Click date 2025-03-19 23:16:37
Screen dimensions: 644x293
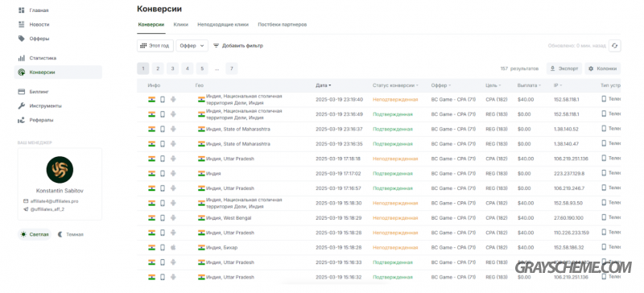point(339,129)
